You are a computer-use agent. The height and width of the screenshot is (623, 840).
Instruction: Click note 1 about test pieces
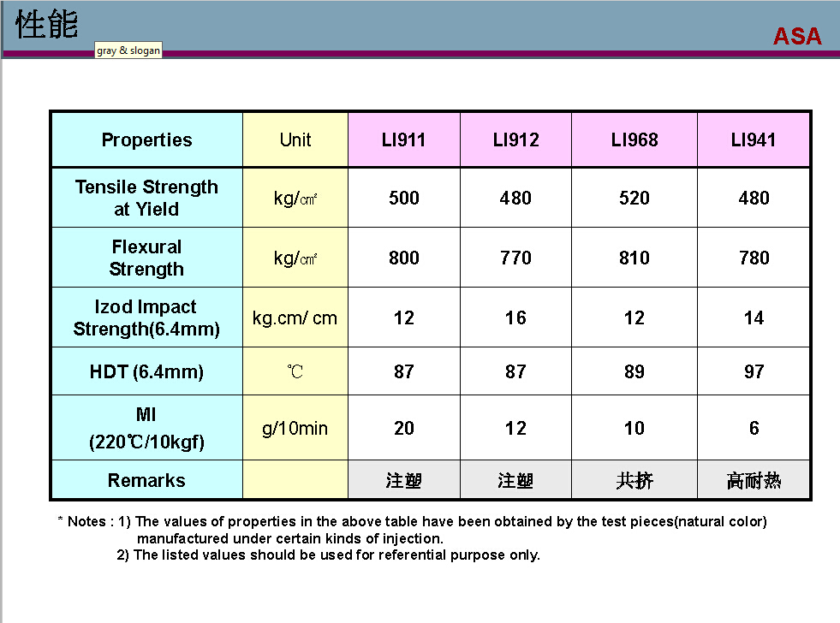click(443, 530)
